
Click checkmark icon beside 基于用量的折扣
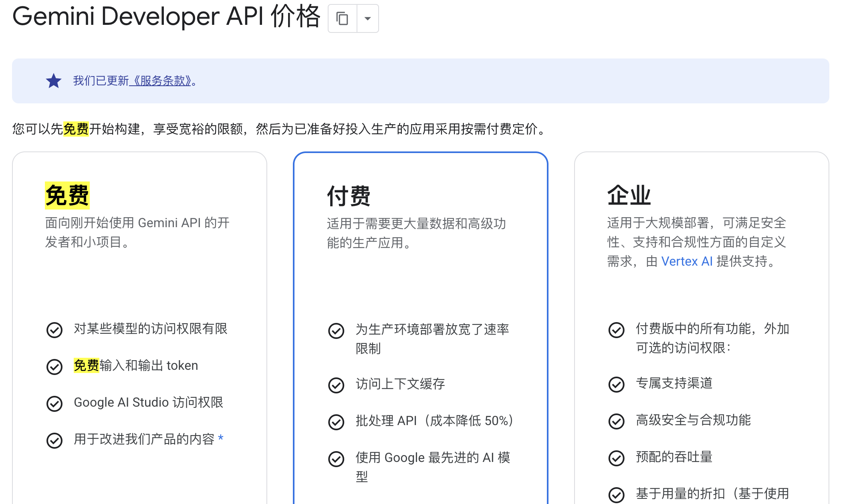point(617,495)
